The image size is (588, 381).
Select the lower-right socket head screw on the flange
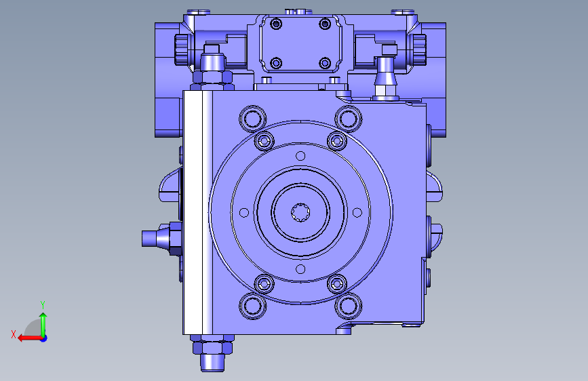click(337, 284)
